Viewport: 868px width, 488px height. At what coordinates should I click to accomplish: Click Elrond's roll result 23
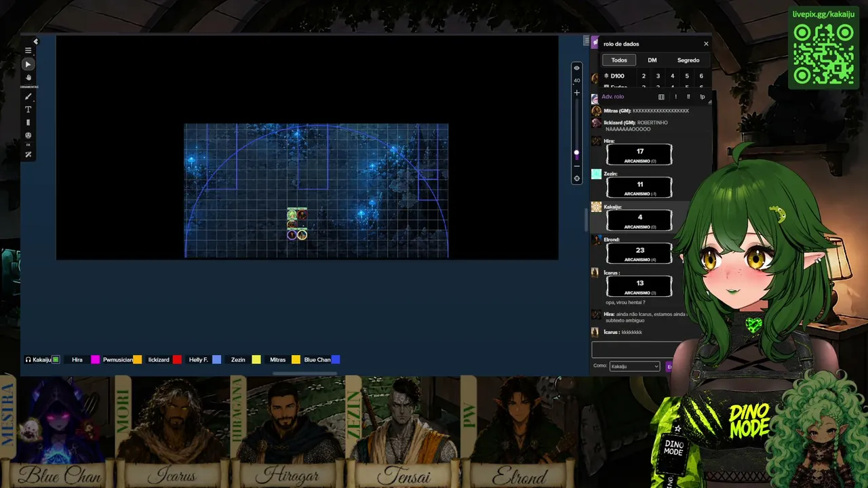[639, 253]
